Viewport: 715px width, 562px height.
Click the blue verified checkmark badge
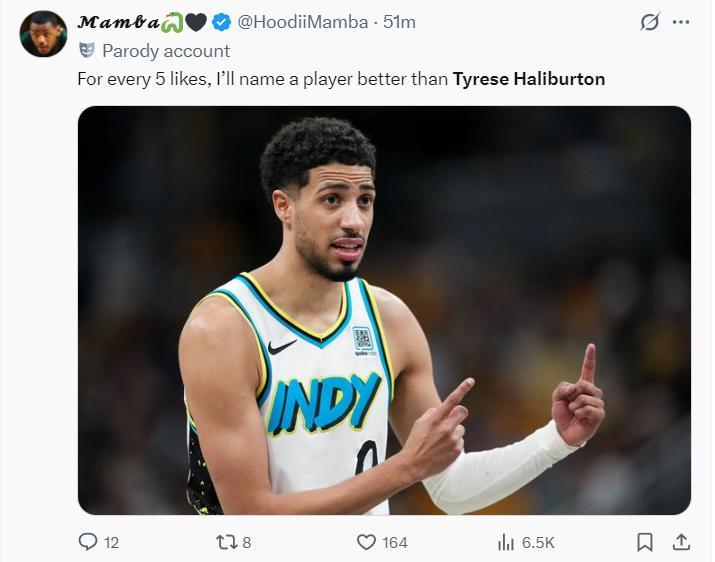point(222,22)
